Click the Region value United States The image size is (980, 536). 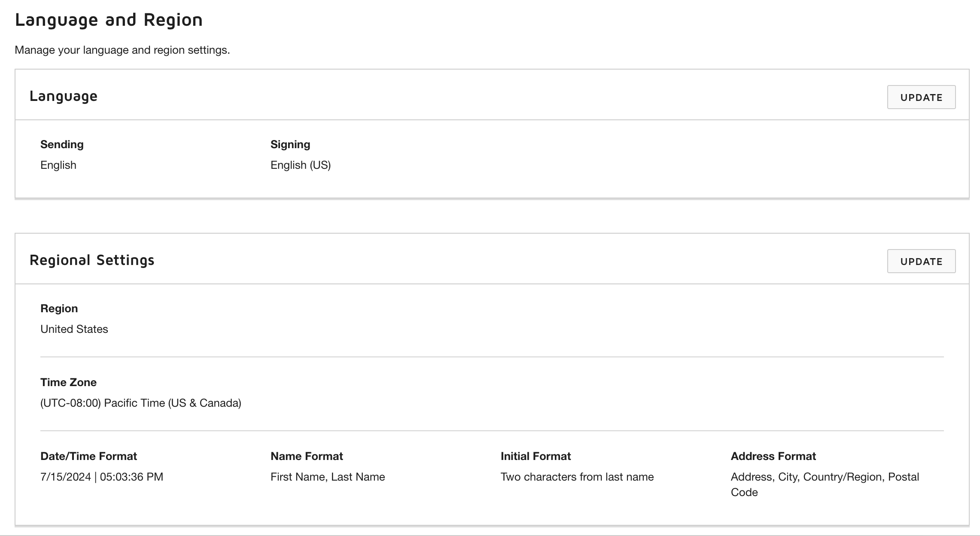pyautogui.click(x=74, y=329)
